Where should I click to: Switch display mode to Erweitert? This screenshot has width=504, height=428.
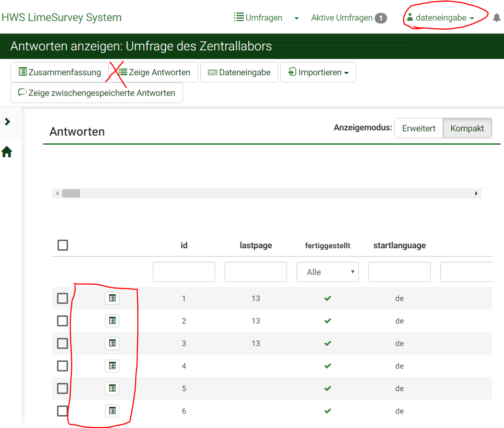[x=418, y=128]
